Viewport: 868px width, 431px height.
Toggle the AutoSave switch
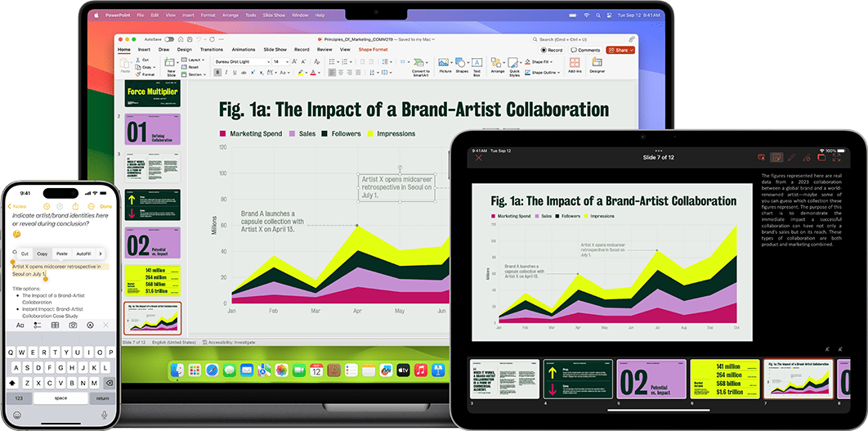169,38
